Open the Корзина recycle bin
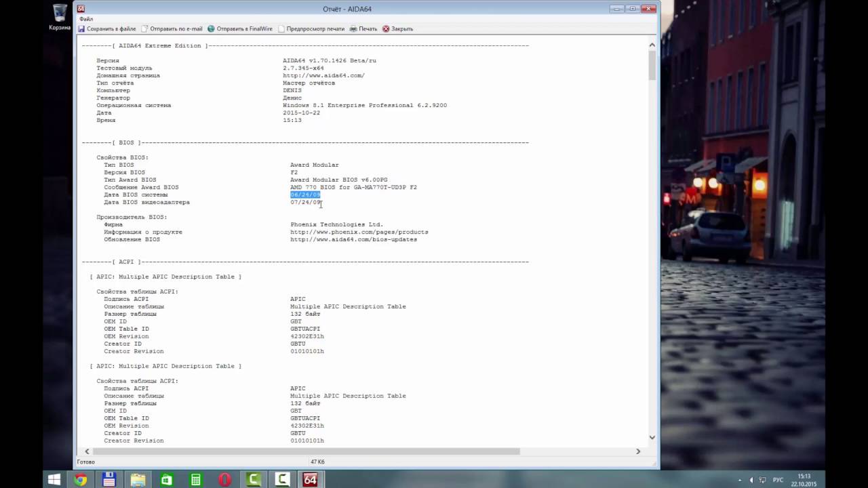The height and width of the screenshot is (488, 868). click(60, 18)
